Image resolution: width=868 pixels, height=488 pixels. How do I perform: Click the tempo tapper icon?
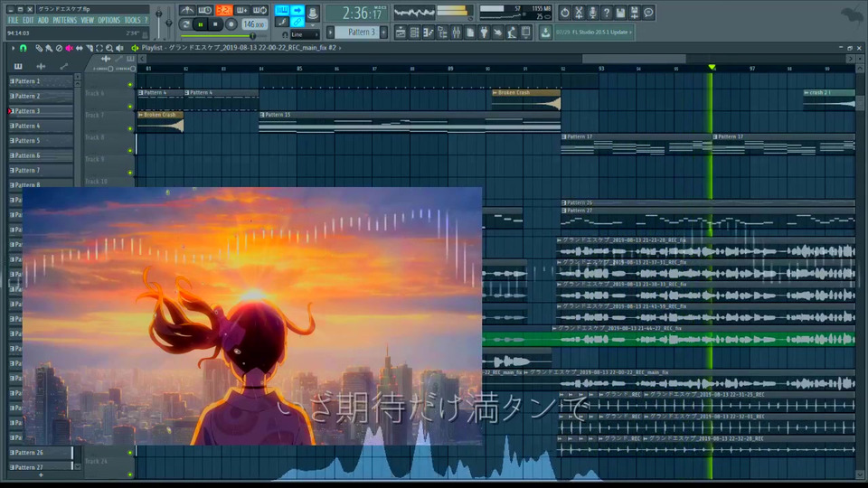(x=497, y=33)
